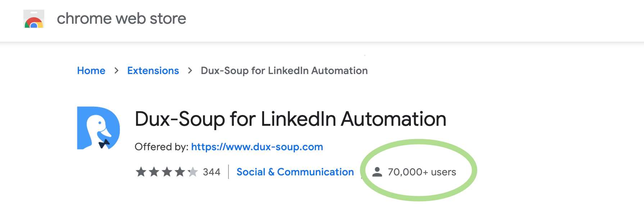Click the person icon beside user count
Image resolution: width=644 pixels, height=207 pixels.
click(x=377, y=172)
